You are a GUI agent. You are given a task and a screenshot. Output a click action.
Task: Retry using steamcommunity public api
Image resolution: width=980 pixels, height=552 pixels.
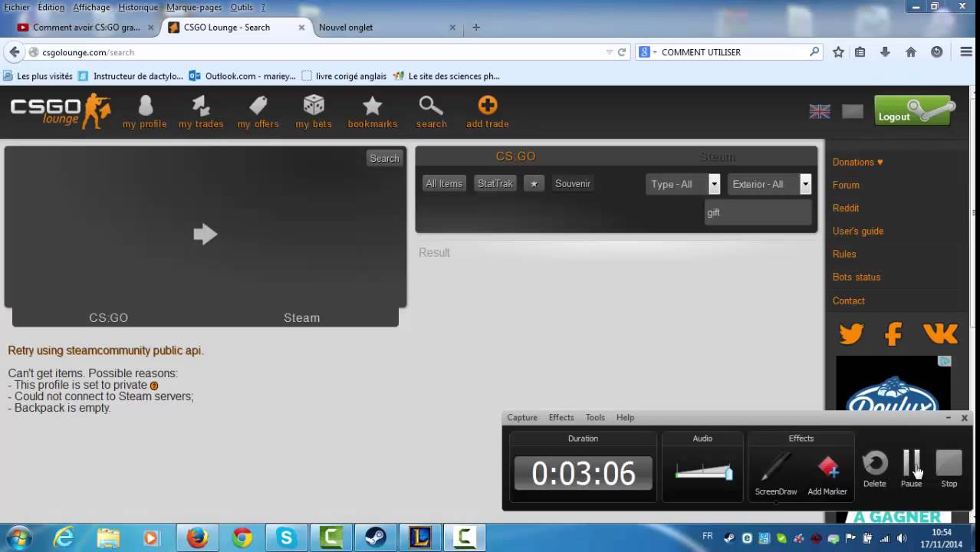(x=106, y=350)
